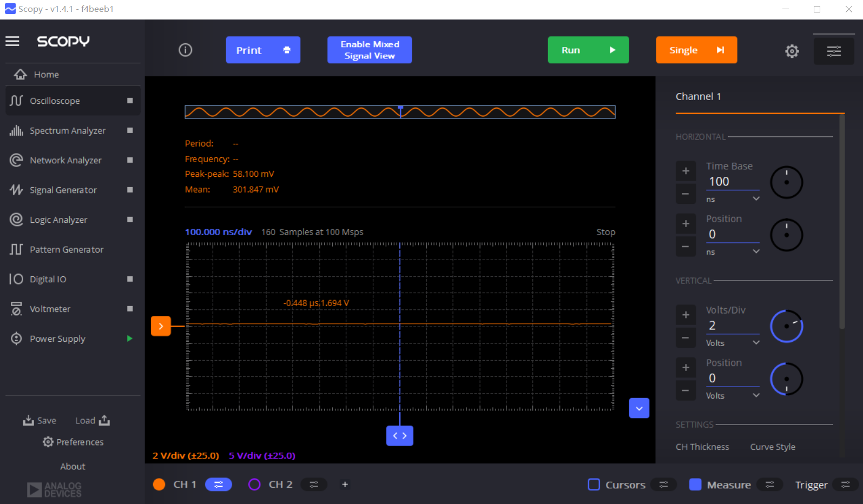Screen dimensions: 863x504
Task: Click the Preferences gear icon
Action: 48,442
